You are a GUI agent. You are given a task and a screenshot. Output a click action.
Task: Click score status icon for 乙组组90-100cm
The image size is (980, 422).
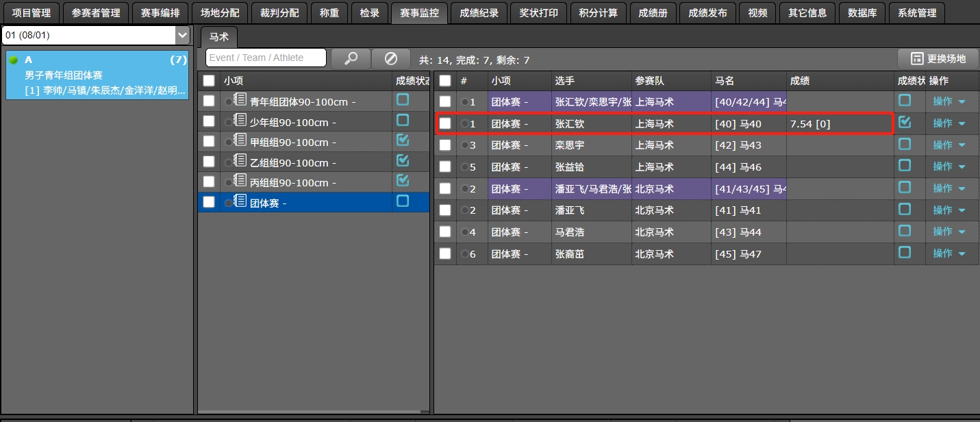(x=403, y=161)
